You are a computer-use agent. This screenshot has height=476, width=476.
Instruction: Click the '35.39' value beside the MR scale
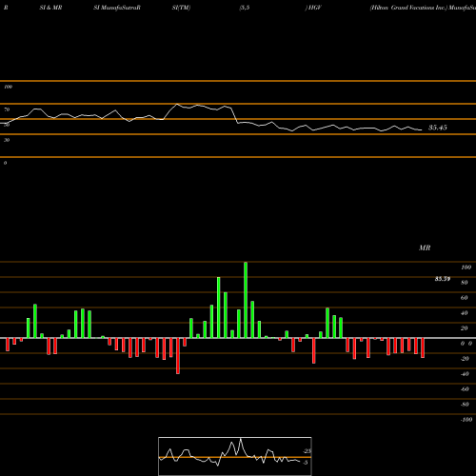(x=443, y=279)
